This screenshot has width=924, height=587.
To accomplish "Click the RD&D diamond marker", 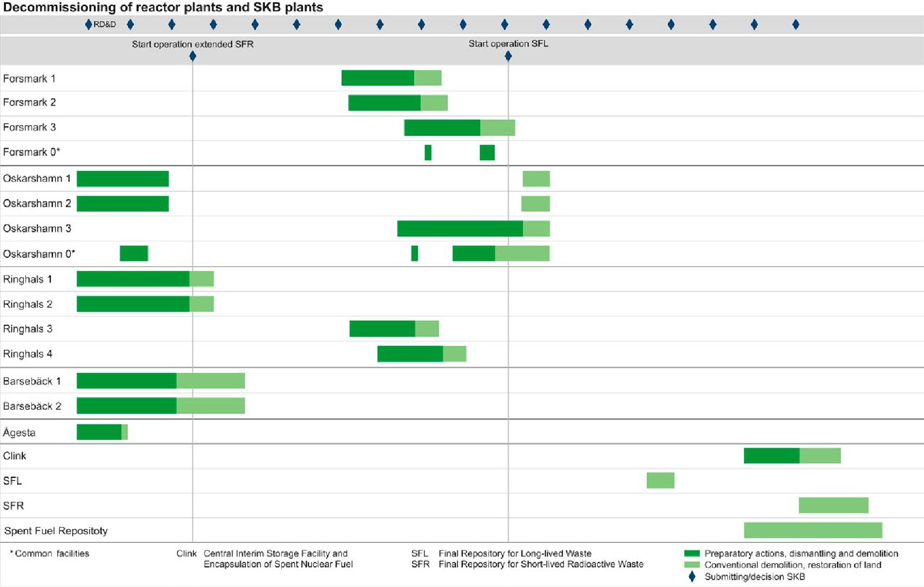I will (x=88, y=25).
